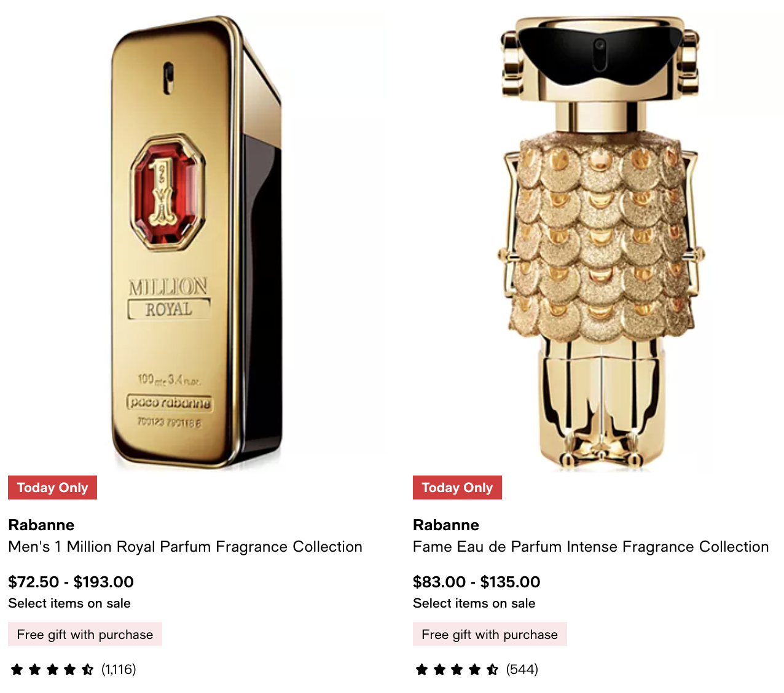
Task: Click Free gift with purchase for 1 Million Royal
Action: point(85,635)
